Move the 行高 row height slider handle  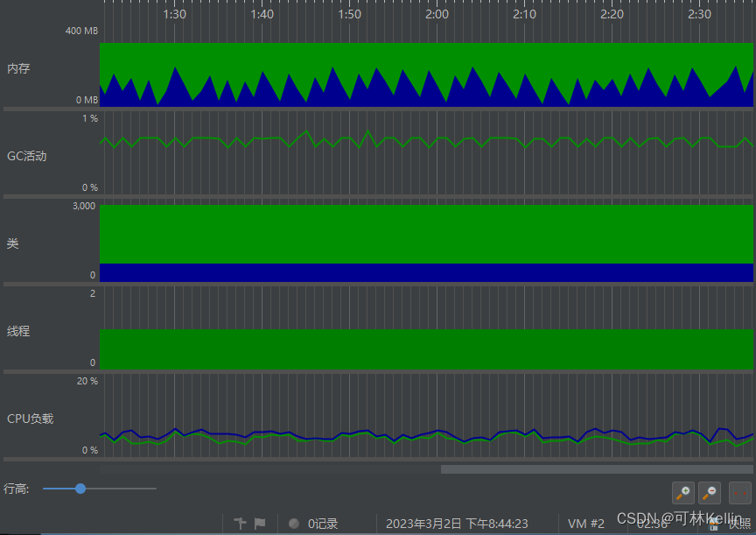click(80, 489)
